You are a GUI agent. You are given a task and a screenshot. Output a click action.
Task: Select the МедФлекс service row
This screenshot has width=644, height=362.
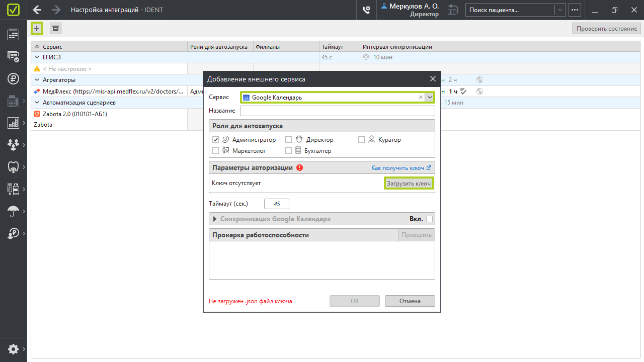(x=109, y=91)
